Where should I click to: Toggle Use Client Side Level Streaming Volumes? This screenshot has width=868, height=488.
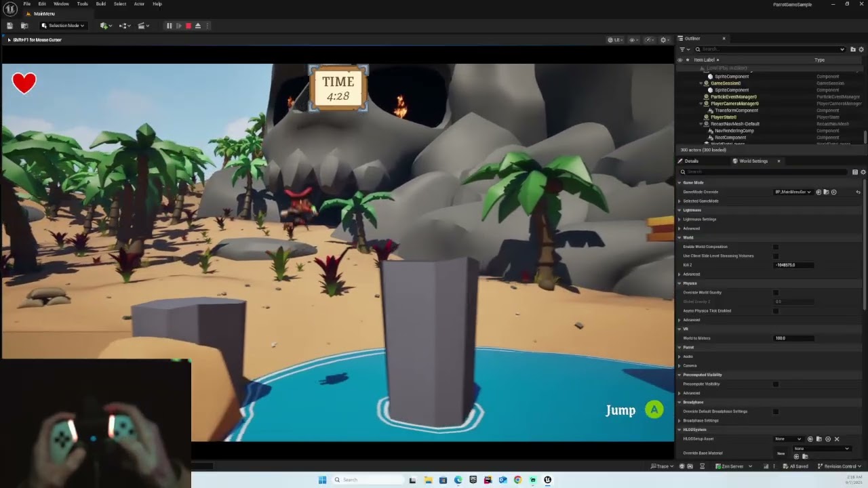click(776, 256)
